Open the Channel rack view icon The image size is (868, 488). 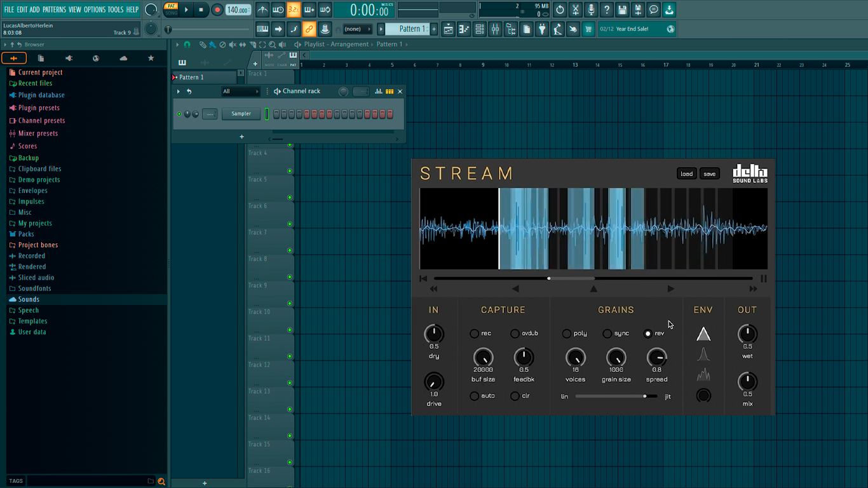point(480,29)
